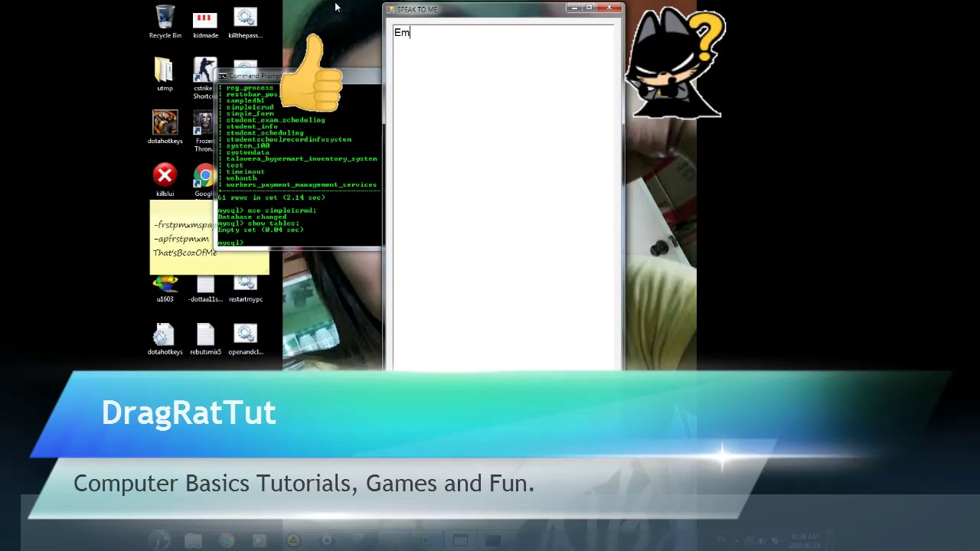Click the SPEAK TO ME window title icon
Viewport: 980px width, 551px height.
click(x=390, y=9)
